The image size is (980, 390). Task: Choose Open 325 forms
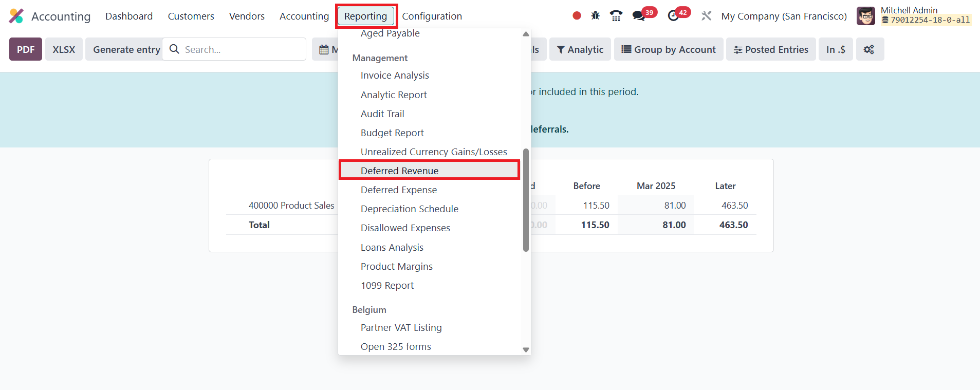click(396, 346)
